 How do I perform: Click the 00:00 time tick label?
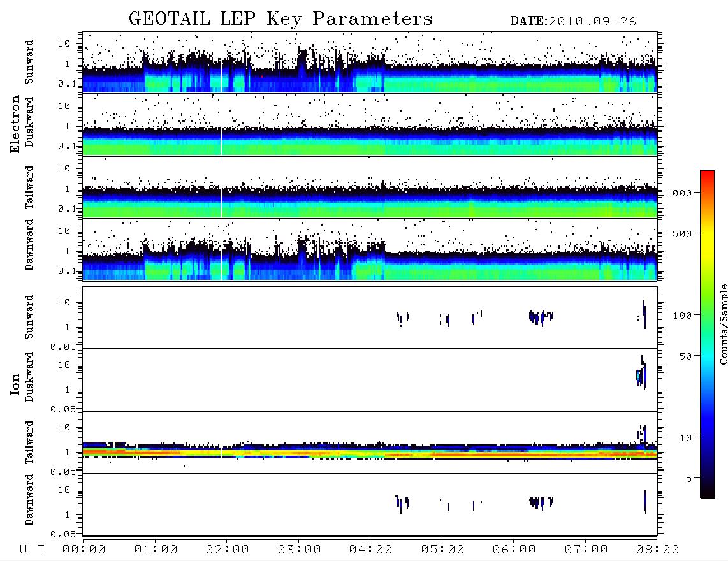84,550
